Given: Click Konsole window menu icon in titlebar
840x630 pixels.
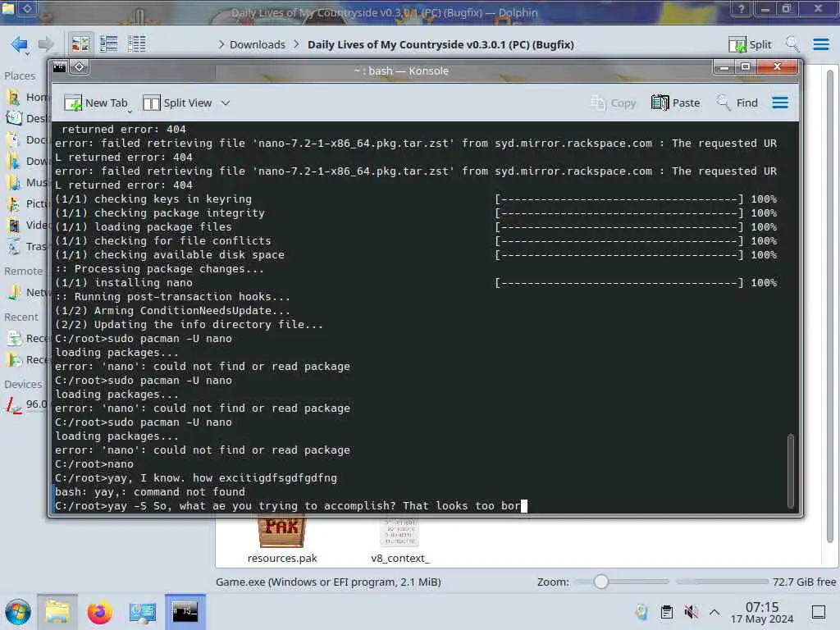Looking at the screenshot, I should coord(59,67).
